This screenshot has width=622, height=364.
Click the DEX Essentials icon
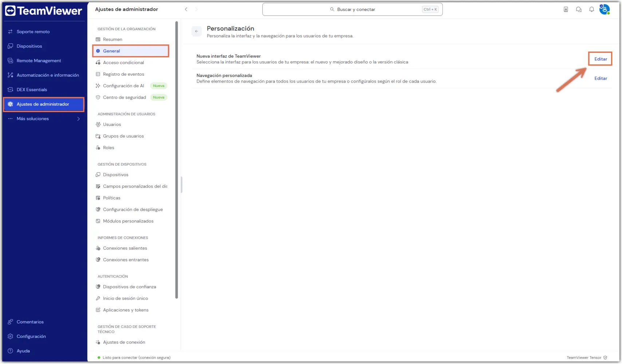point(10,90)
